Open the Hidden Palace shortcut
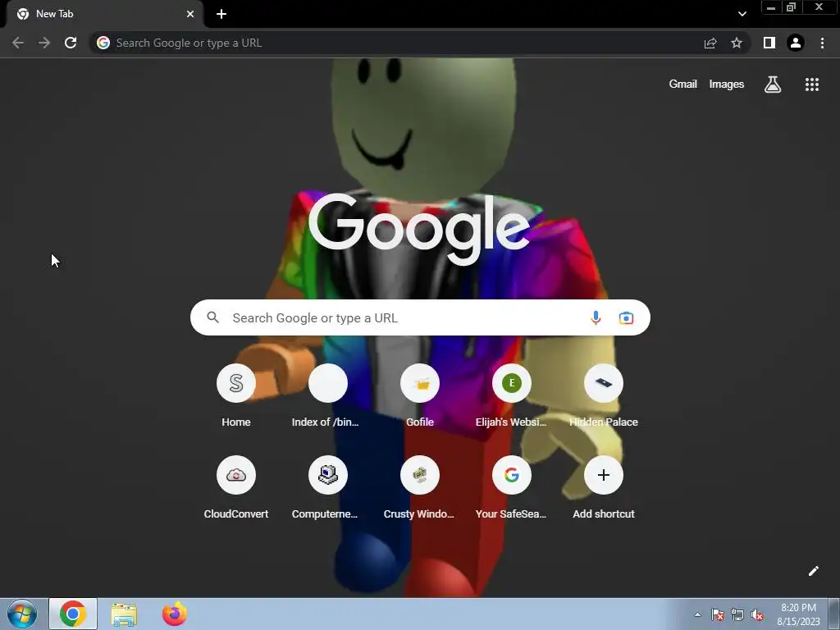Image resolution: width=840 pixels, height=630 pixels. (x=604, y=396)
